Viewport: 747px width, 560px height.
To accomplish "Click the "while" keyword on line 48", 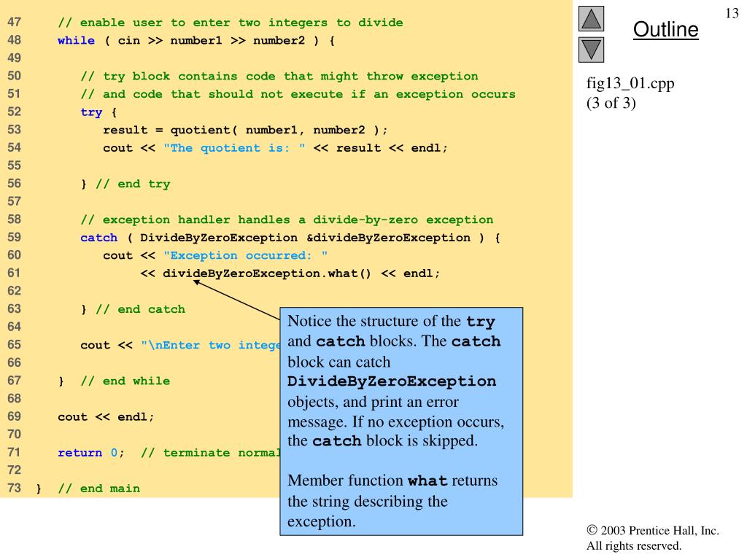I will point(76,41).
